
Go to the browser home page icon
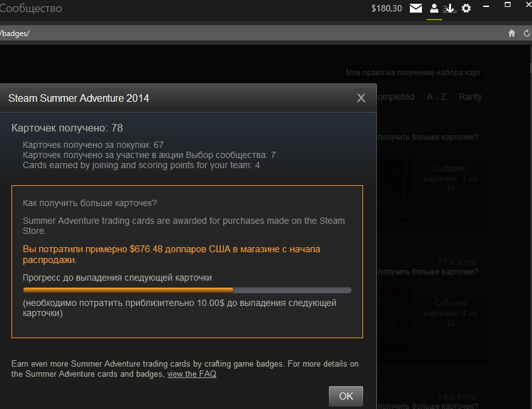[512, 33]
